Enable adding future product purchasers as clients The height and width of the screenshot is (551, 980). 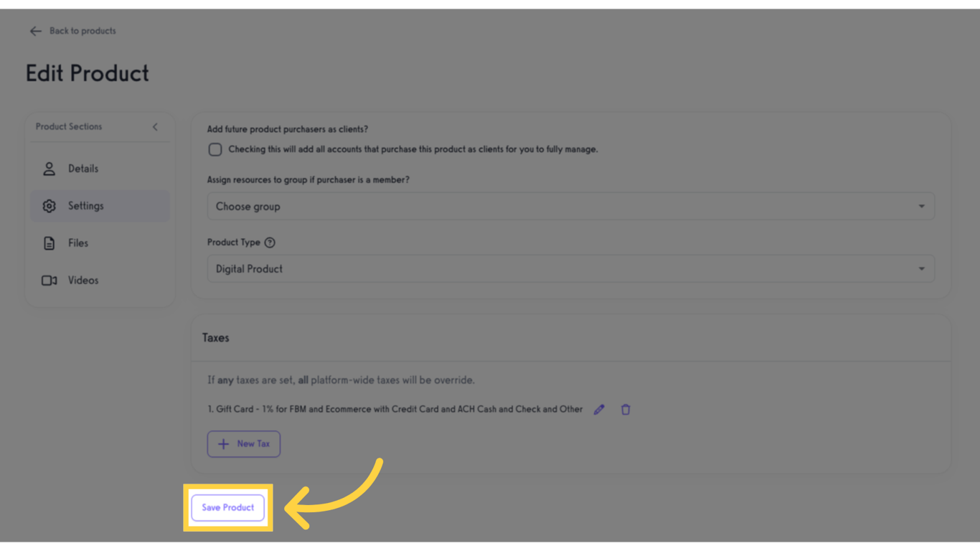(215, 149)
